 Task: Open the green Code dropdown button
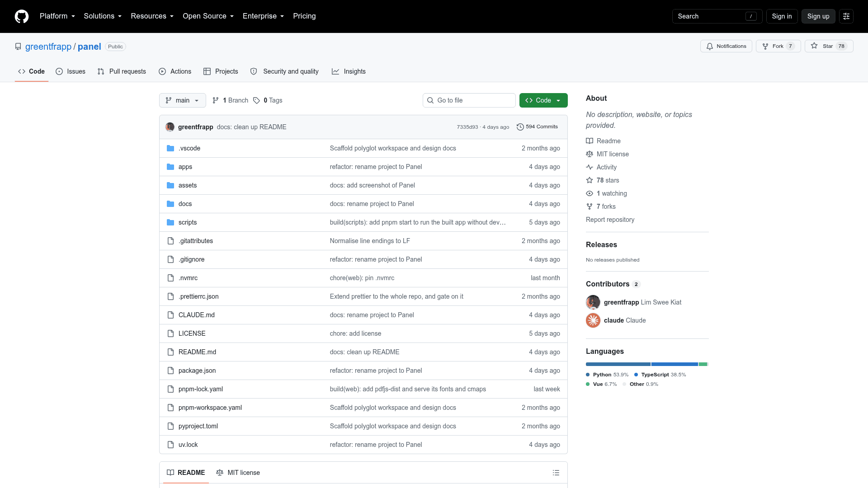coord(543,100)
